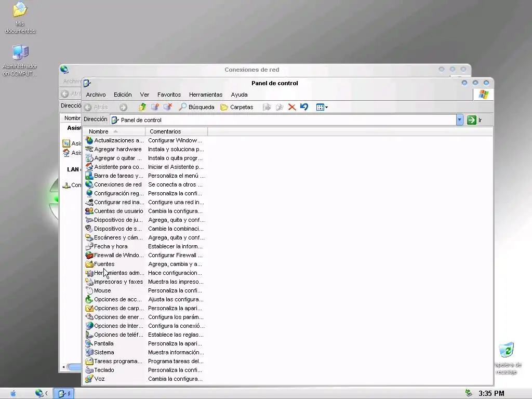
Task: Open Mouse settings item
Action: pyautogui.click(x=98, y=290)
